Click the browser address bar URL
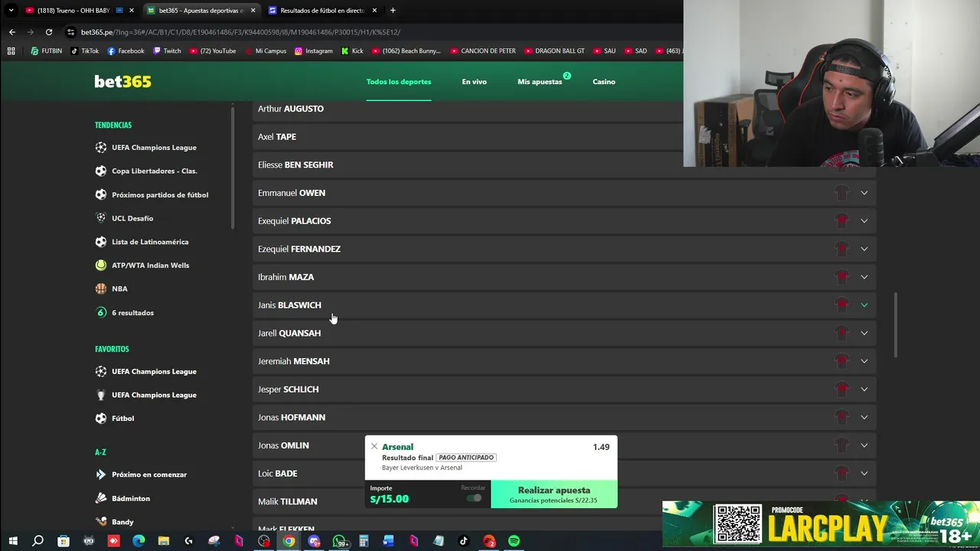980x551 pixels. pyautogui.click(x=240, y=32)
